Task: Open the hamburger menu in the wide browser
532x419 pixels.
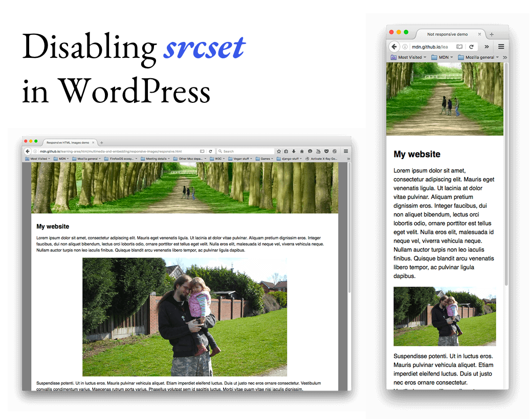Action: (x=346, y=151)
